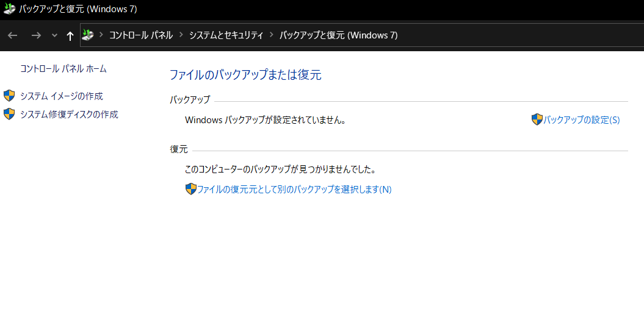The image size is (644, 314).
Task: Select another backup via ファイルの復元元として別のバックアップを選択します(N)
Action: 294,189
